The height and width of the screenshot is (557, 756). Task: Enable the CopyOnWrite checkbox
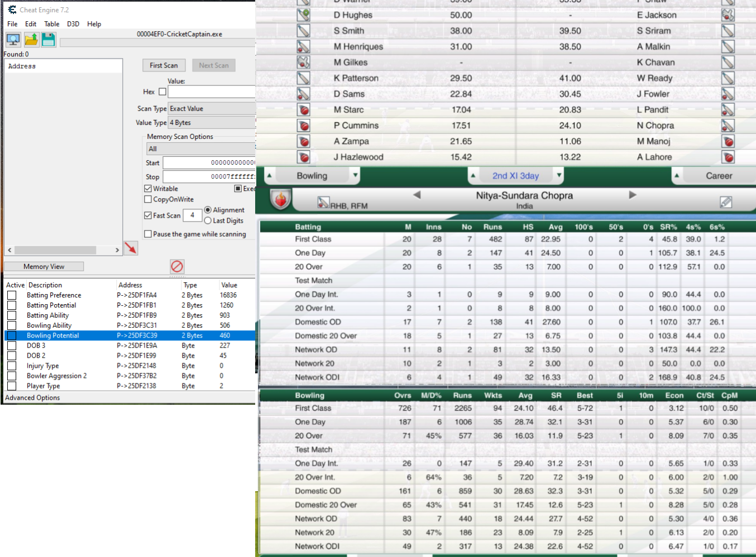[148, 199]
